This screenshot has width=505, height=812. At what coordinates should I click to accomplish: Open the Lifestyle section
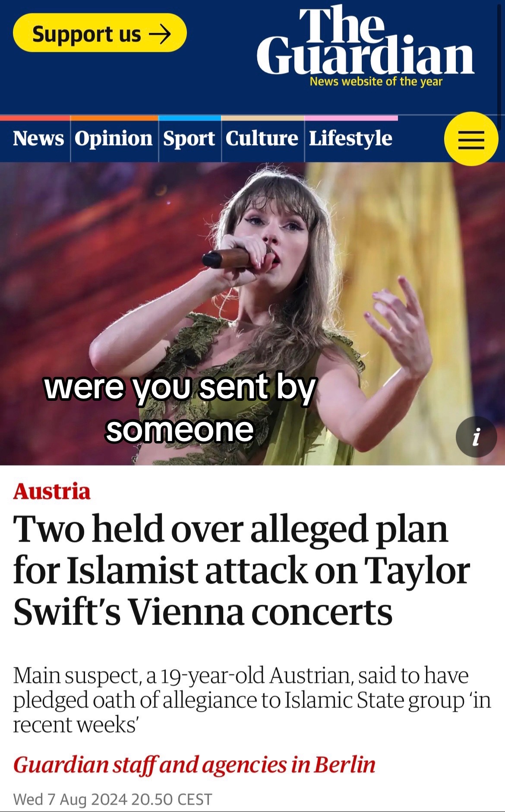click(350, 139)
